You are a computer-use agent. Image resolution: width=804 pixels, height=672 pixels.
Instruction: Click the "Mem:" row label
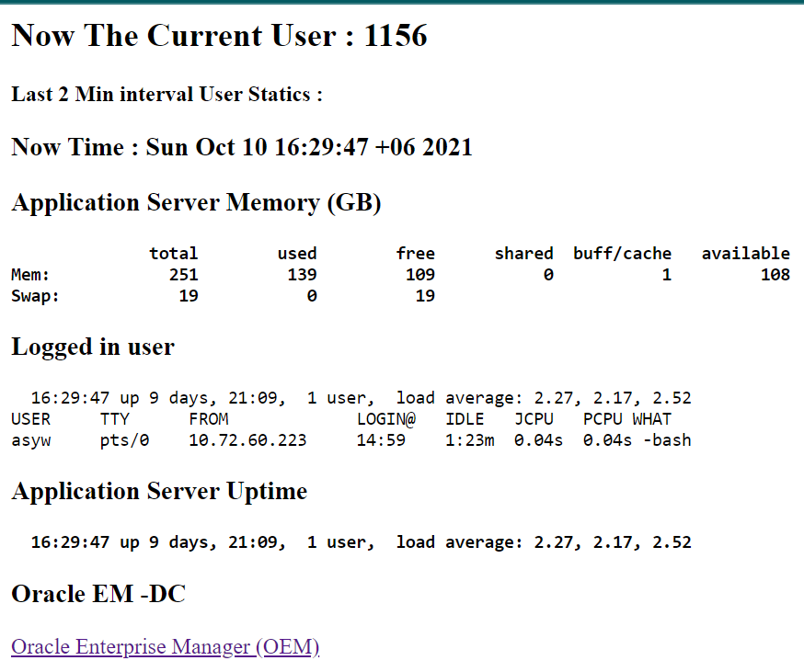click(x=30, y=275)
